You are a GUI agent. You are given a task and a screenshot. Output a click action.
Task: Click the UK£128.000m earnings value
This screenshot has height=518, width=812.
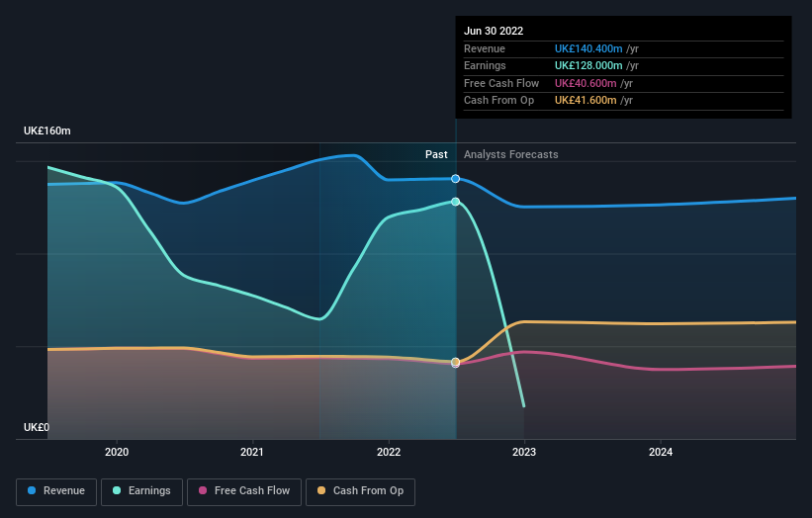click(x=588, y=65)
